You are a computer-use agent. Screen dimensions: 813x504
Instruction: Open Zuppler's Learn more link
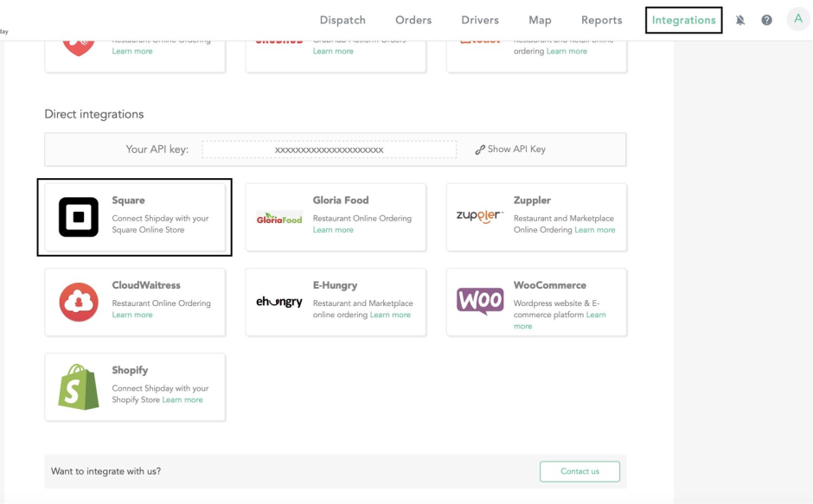(595, 230)
